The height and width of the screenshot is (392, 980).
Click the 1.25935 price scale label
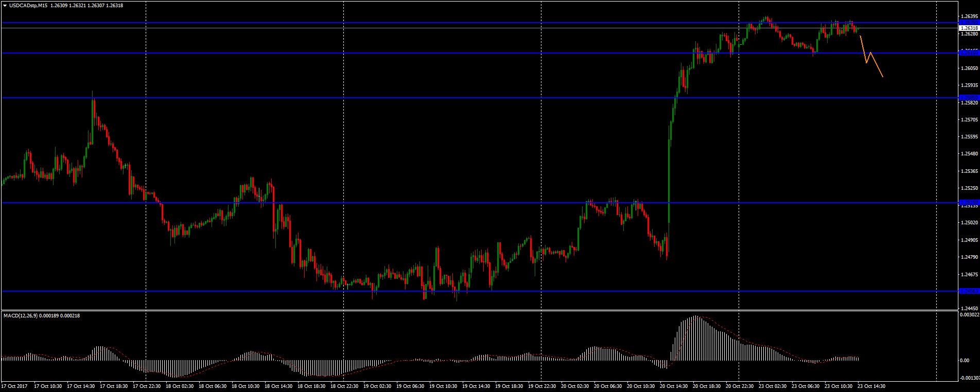click(969, 85)
